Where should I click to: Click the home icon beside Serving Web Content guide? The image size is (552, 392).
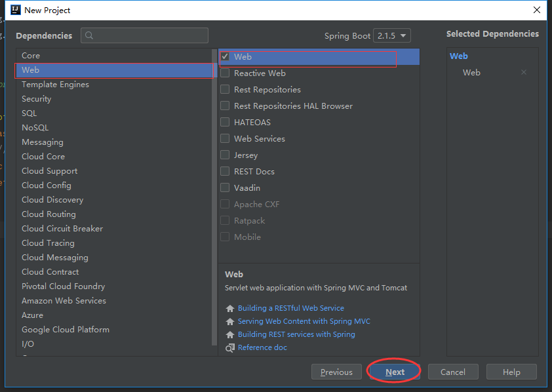(x=229, y=321)
